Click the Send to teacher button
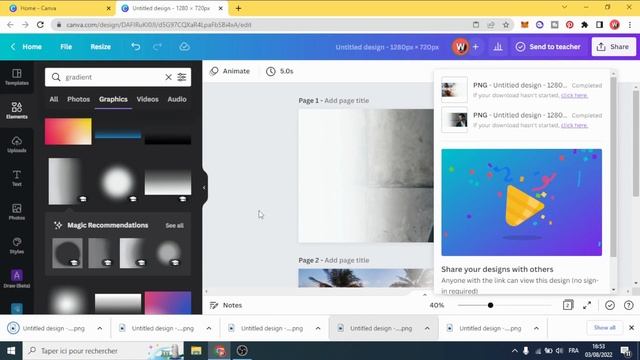This screenshot has width=640, height=360. 548,47
